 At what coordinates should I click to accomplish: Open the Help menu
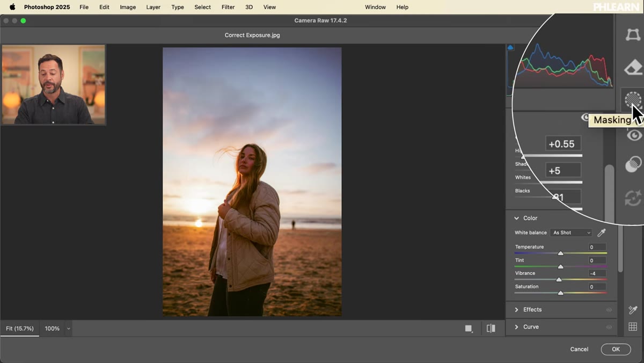[402, 7]
